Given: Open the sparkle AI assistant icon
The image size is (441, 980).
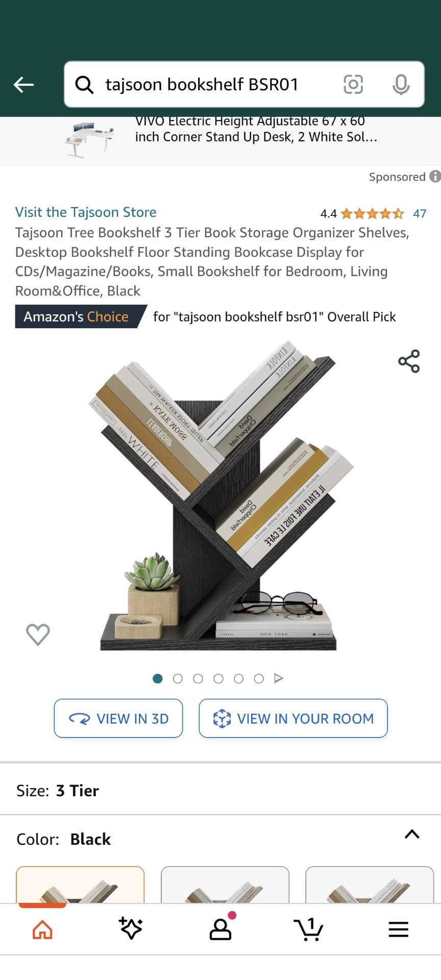Looking at the screenshot, I should 131,928.
